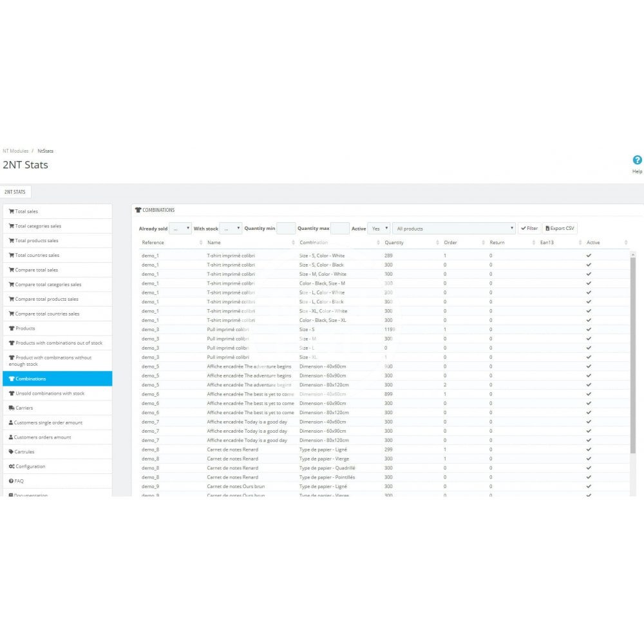
Task: Click cart icon beside Total products sales
Action: click(x=12, y=241)
